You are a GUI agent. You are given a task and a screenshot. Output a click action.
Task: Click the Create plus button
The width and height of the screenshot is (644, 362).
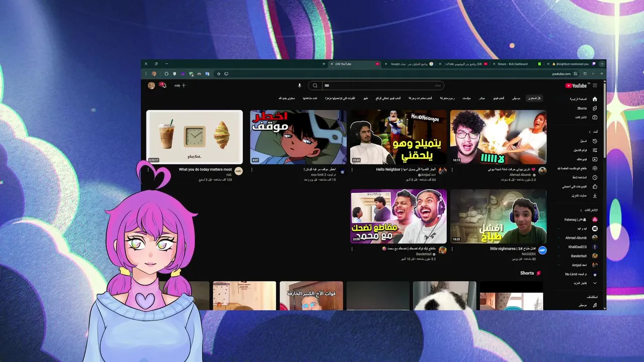point(180,85)
